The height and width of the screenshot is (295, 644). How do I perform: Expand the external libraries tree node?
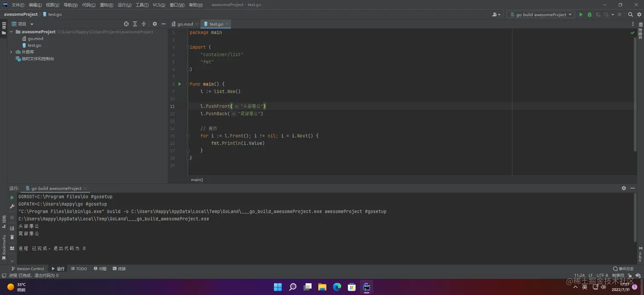point(11,52)
